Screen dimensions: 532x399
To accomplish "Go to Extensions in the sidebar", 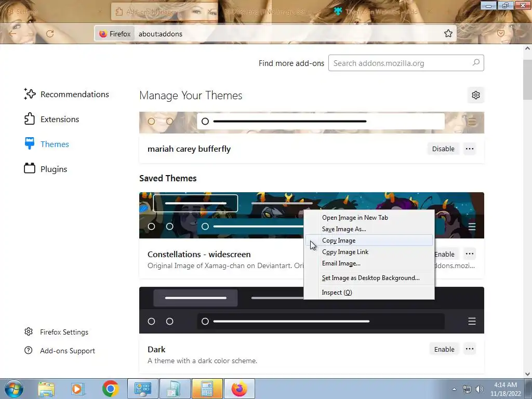I will (x=51, y=119).
